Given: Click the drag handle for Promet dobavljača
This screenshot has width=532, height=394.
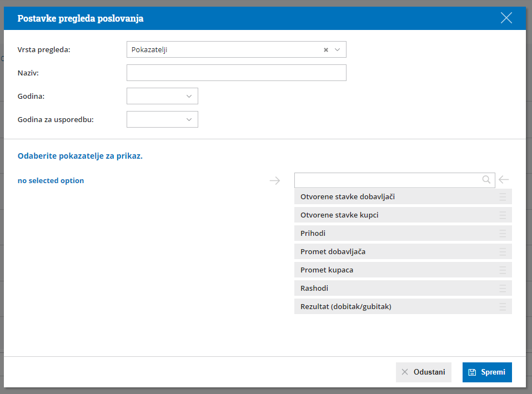Looking at the screenshot, I should (503, 252).
